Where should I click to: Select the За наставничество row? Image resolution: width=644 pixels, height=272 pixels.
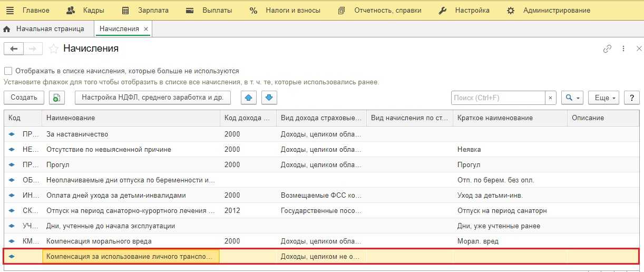pos(321,134)
